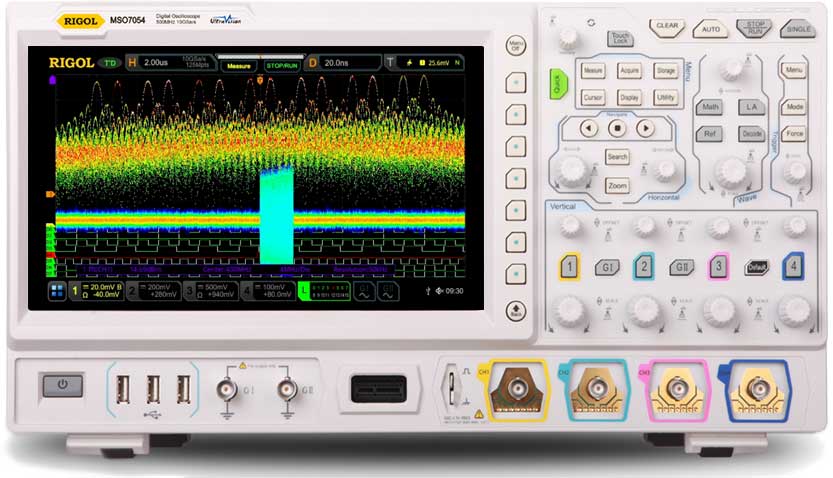Open horizontal timebase 2.00us setting
833x478 pixels.
(x=155, y=63)
